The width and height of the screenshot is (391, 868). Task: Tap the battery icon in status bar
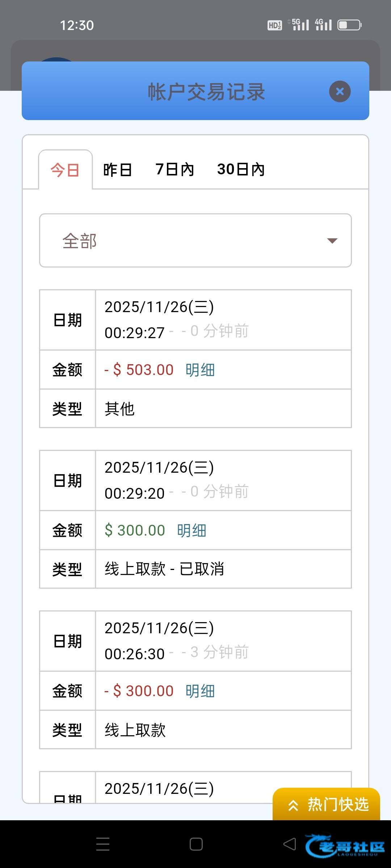pyautogui.click(x=349, y=25)
